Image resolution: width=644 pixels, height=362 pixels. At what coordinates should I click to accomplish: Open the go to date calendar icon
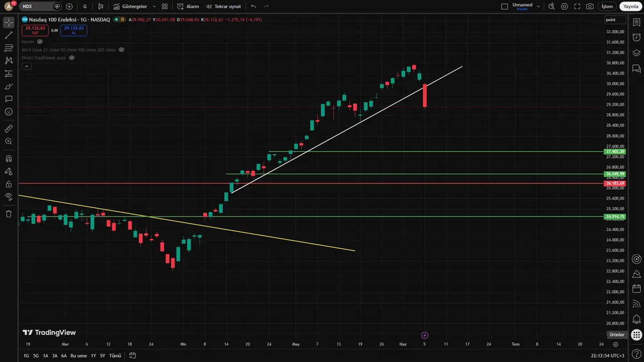pyautogui.click(x=133, y=356)
